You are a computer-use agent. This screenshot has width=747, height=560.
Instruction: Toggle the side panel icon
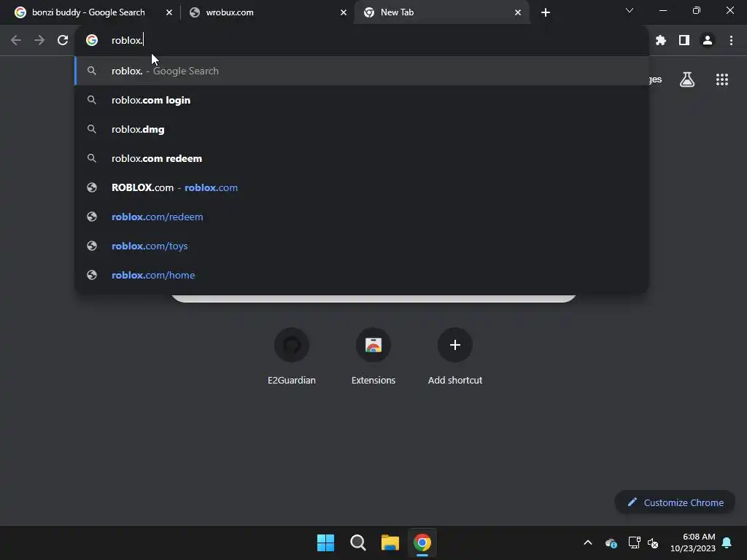(x=684, y=41)
